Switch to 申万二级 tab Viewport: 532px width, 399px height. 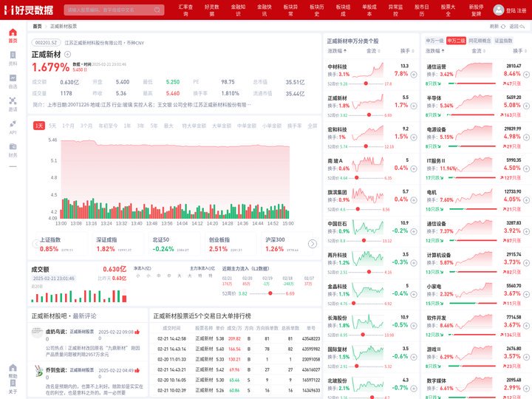(456, 41)
